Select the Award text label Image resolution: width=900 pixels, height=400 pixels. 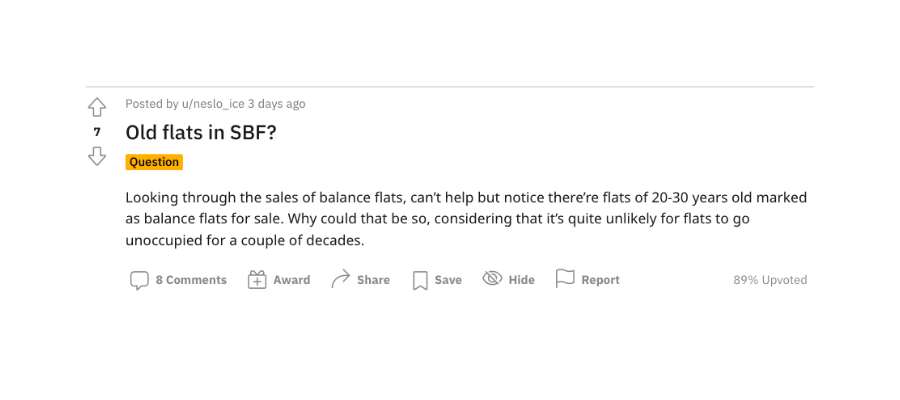(292, 280)
